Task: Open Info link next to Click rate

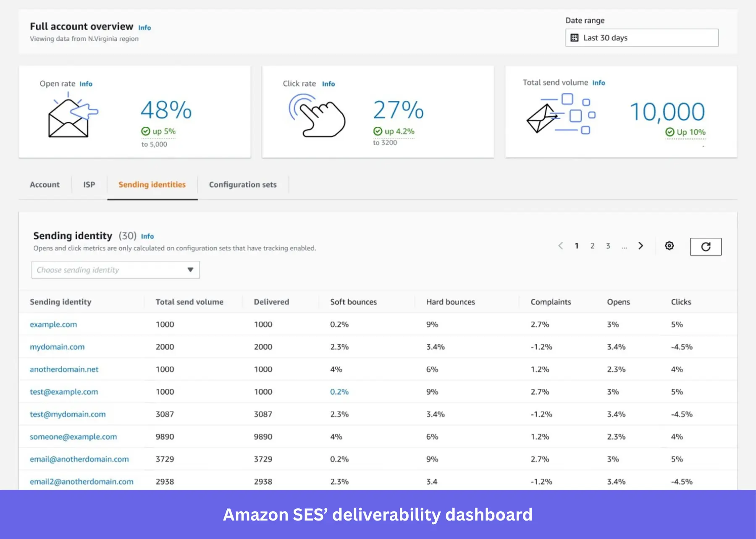Action: pos(328,84)
